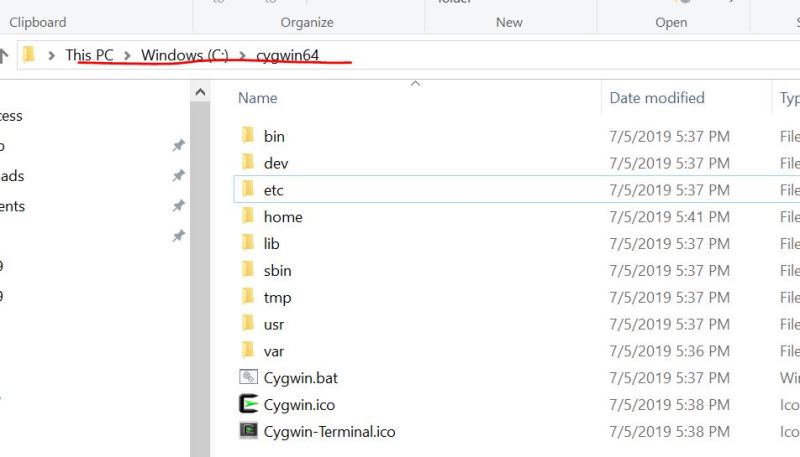
Task: Navigate to This PC in address bar
Action: pyautogui.click(x=89, y=55)
